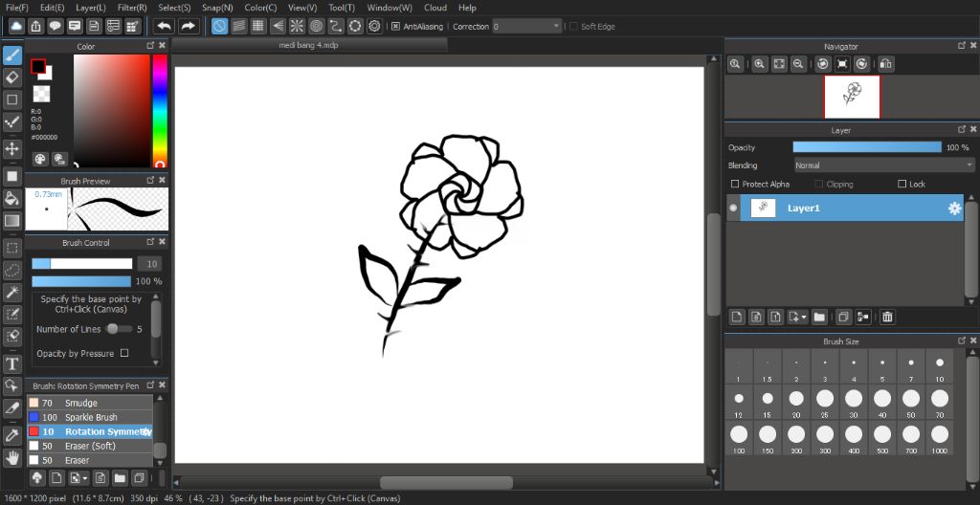Viewport: 980px width, 505px height.
Task: Enable radial snap icon
Action: pyautogui.click(x=297, y=26)
